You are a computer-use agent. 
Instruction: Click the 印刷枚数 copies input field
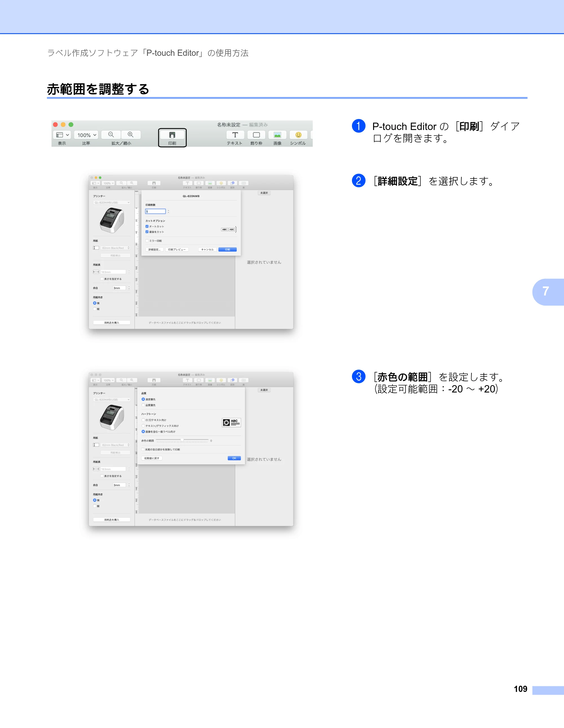155,211
